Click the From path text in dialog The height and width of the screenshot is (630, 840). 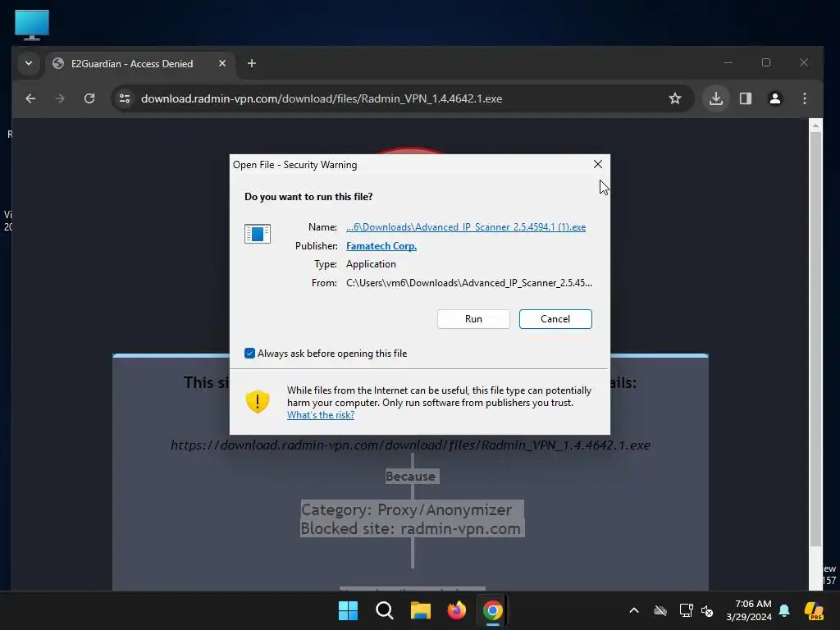click(468, 283)
